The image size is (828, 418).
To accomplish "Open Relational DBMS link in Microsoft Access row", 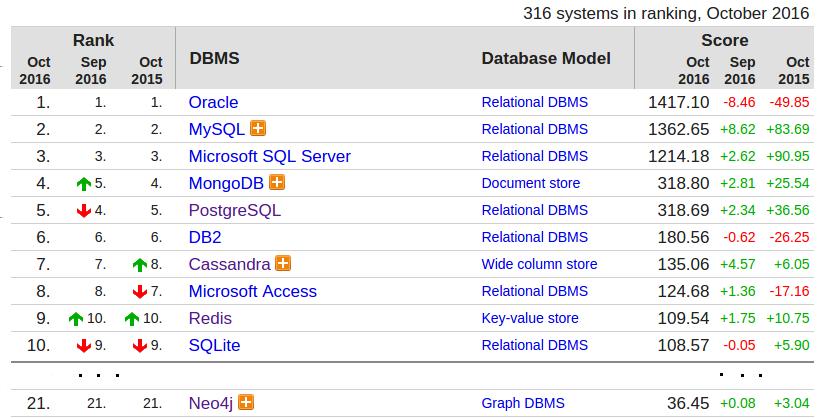I will [x=534, y=291].
